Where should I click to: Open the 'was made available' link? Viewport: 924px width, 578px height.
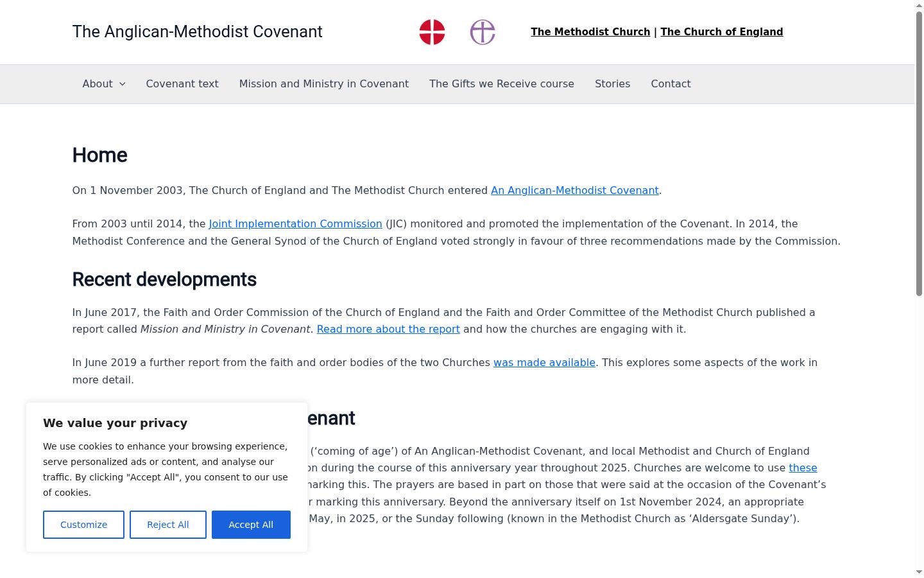tap(544, 363)
